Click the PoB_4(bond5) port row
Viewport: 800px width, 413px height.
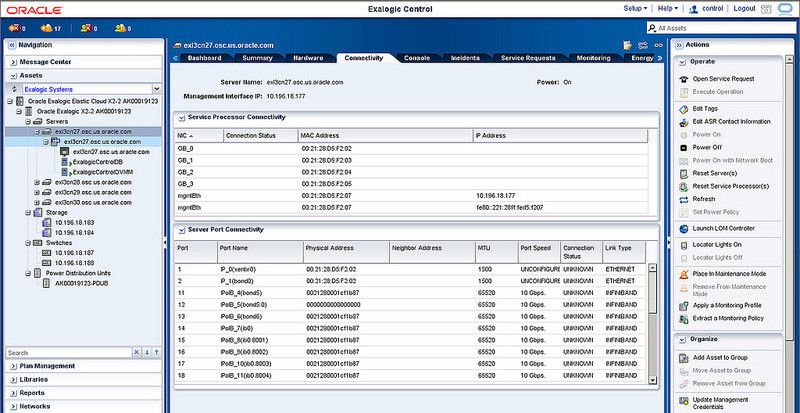click(x=411, y=293)
